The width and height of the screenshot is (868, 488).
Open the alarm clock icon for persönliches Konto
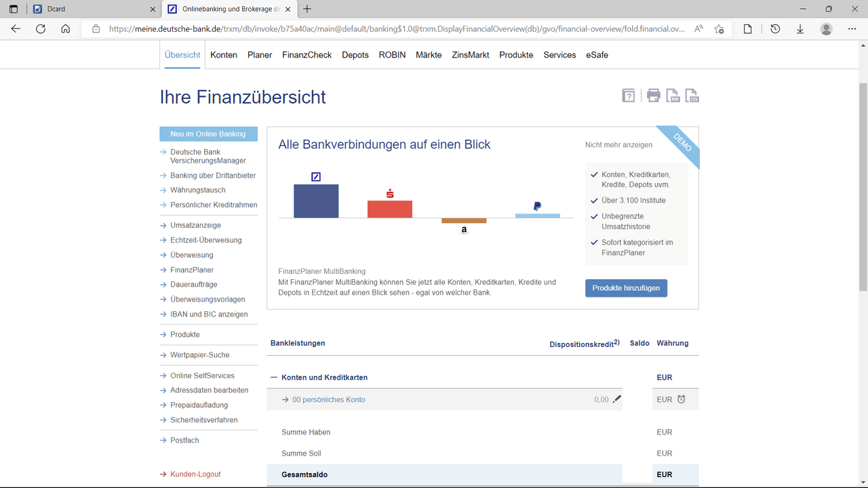coord(682,399)
